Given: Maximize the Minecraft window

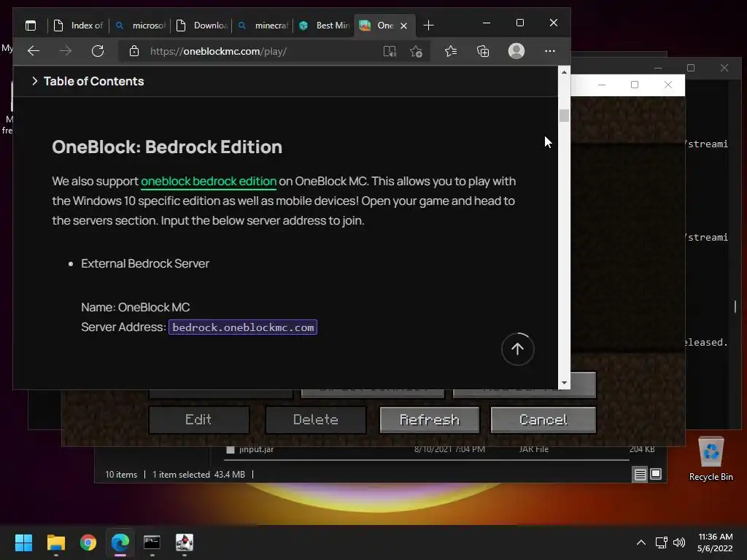Looking at the screenshot, I should pyautogui.click(x=635, y=85).
